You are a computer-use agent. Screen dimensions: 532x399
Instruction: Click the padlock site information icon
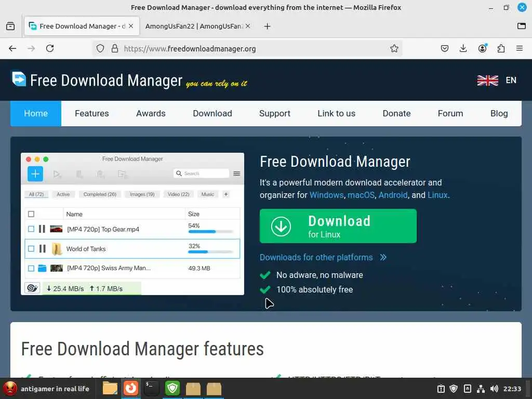[x=115, y=48]
